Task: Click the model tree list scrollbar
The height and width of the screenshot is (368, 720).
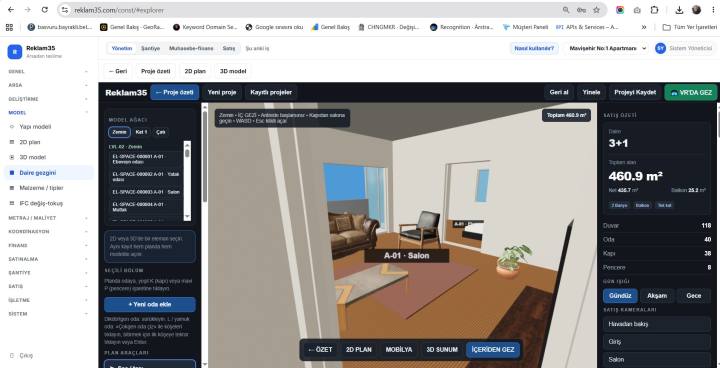Action: (187, 181)
